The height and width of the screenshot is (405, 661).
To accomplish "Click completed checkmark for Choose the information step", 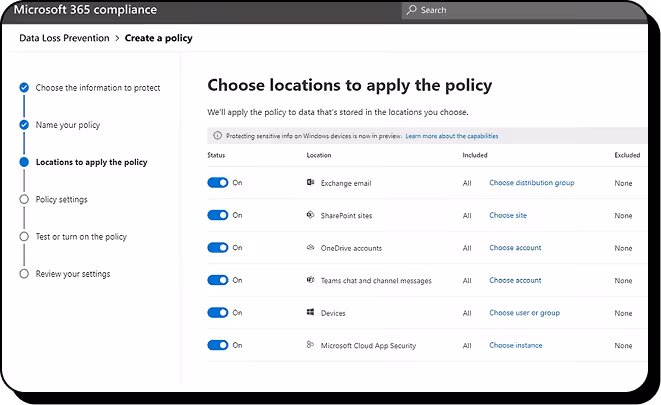I will pyautogui.click(x=24, y=88).
